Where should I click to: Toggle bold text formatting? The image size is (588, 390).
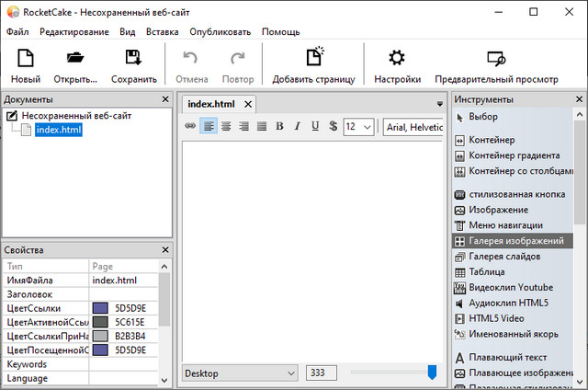(x=279, y=126)
